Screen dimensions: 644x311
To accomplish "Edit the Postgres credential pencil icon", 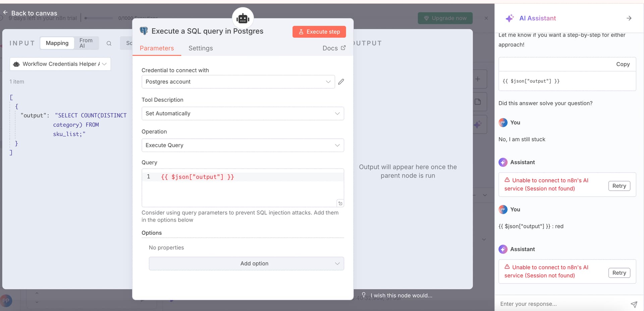I will 341,82.
